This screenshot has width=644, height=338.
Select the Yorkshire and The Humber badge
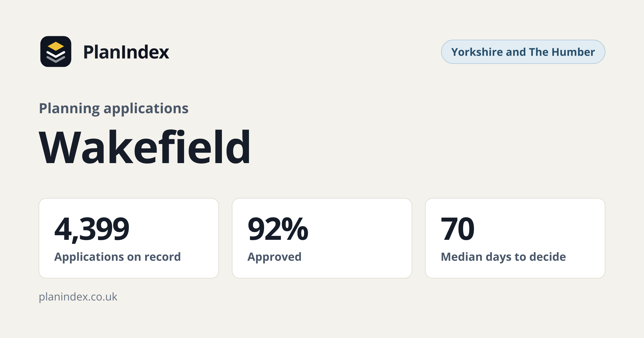tap(523, 52)
